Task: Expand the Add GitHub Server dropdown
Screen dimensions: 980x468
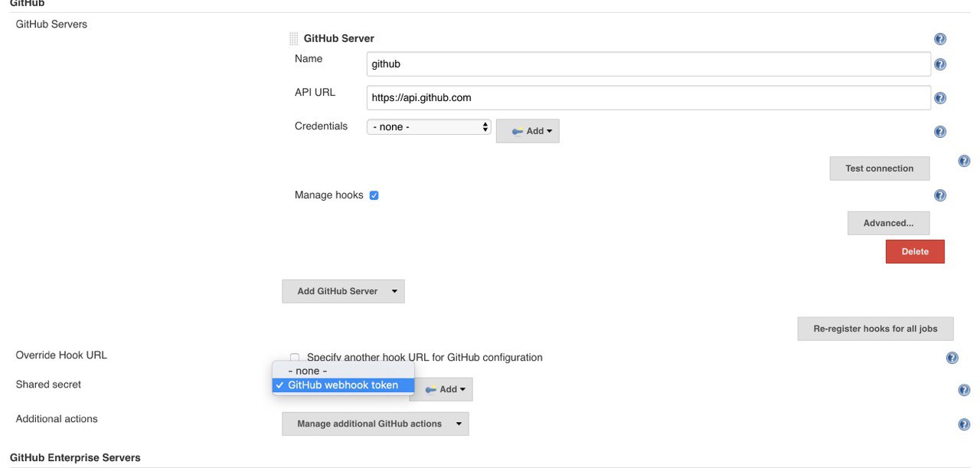Action: (343, 291)
